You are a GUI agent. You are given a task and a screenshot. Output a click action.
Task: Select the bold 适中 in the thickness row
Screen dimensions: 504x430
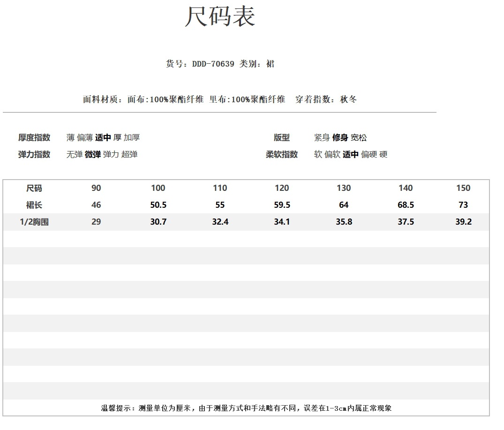(103, 137)
